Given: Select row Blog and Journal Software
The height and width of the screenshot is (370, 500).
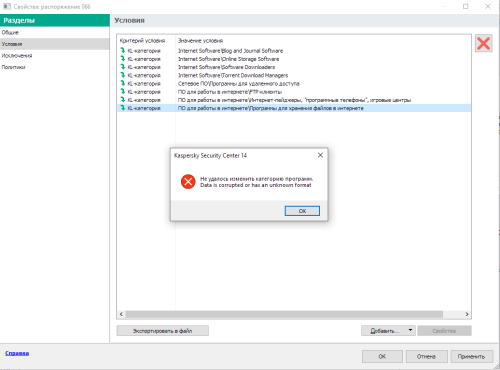Looking at the screenshot, I should pos(294,51).
